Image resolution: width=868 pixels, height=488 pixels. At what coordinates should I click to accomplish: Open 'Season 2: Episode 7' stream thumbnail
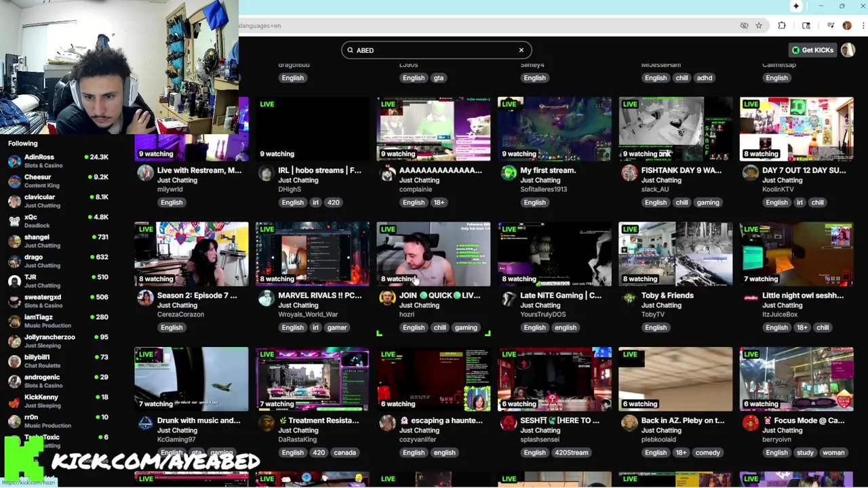(191, 254)
